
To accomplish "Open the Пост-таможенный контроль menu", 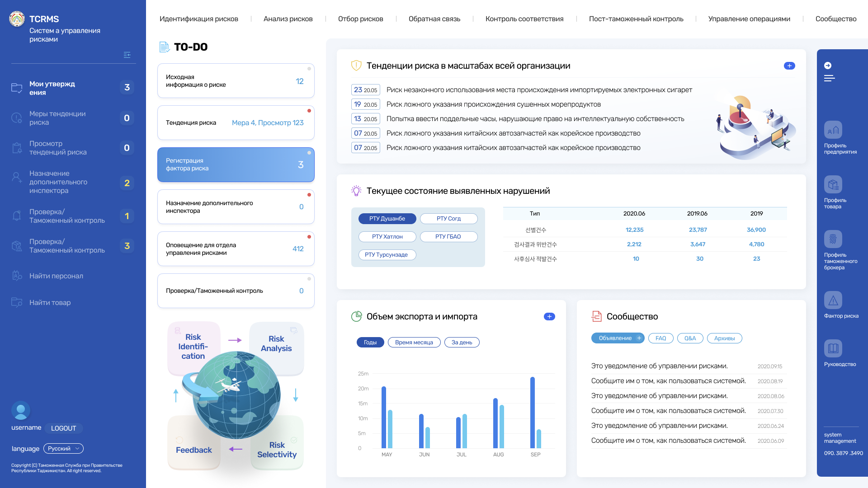I will 636,19.
